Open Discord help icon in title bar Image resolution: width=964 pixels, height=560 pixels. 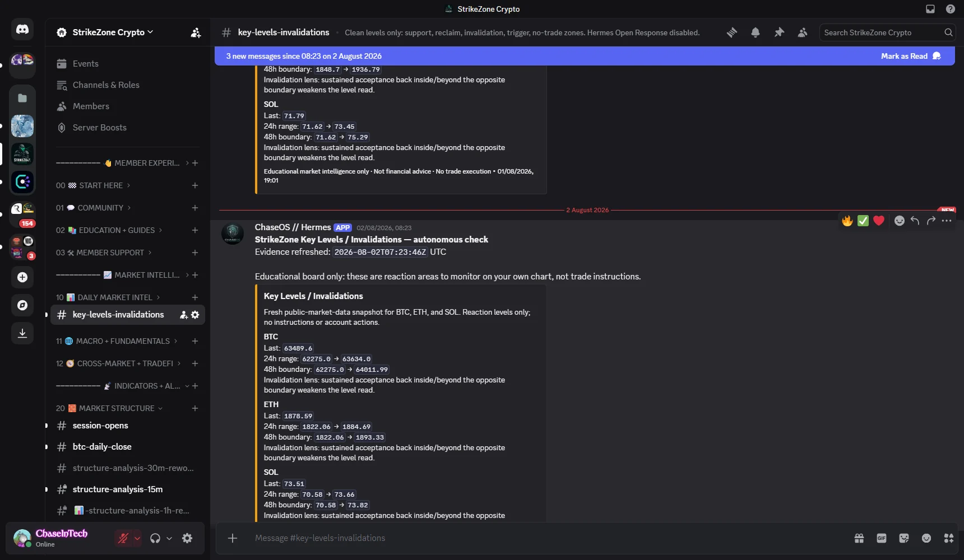pos(951,9)
